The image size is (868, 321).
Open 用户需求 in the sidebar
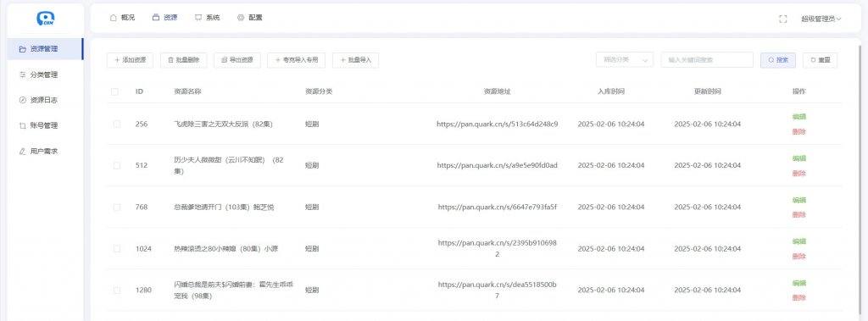coord(44,151)
